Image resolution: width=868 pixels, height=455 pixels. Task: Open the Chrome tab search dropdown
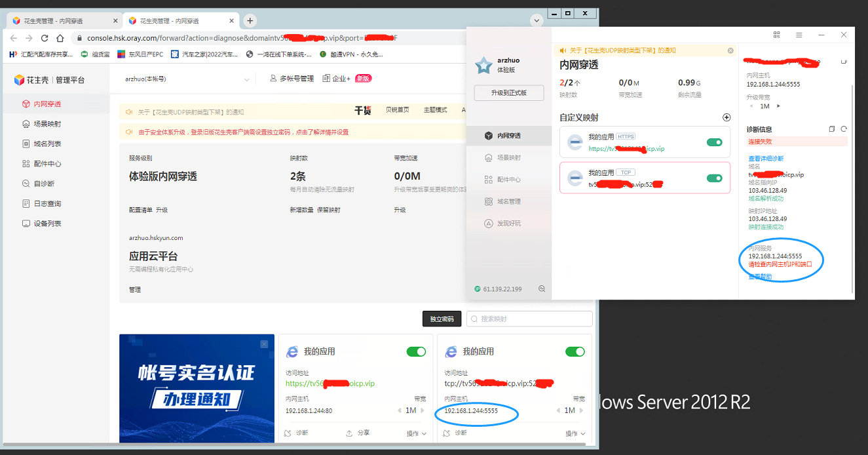[x=537, y=21]
